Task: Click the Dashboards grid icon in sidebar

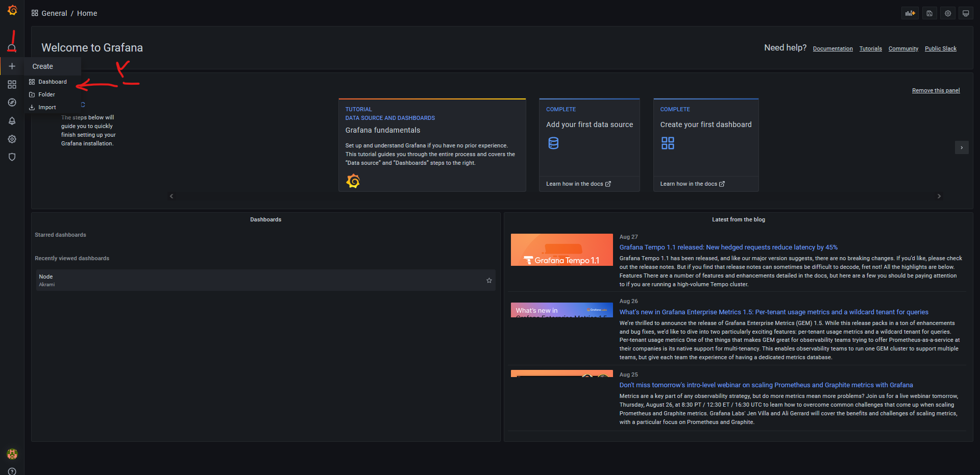Action: (12, 84)
